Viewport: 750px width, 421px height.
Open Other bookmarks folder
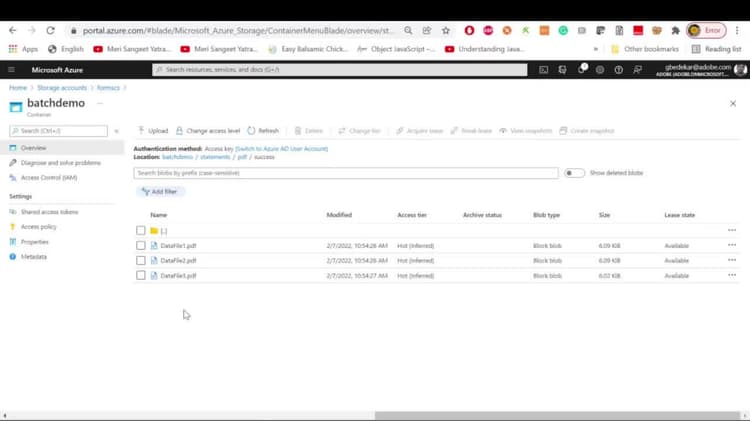click(x=645, y=49)
